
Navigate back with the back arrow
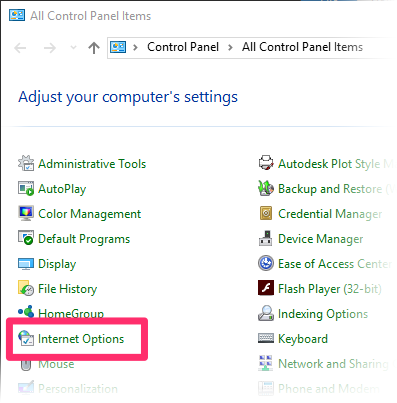20,48
